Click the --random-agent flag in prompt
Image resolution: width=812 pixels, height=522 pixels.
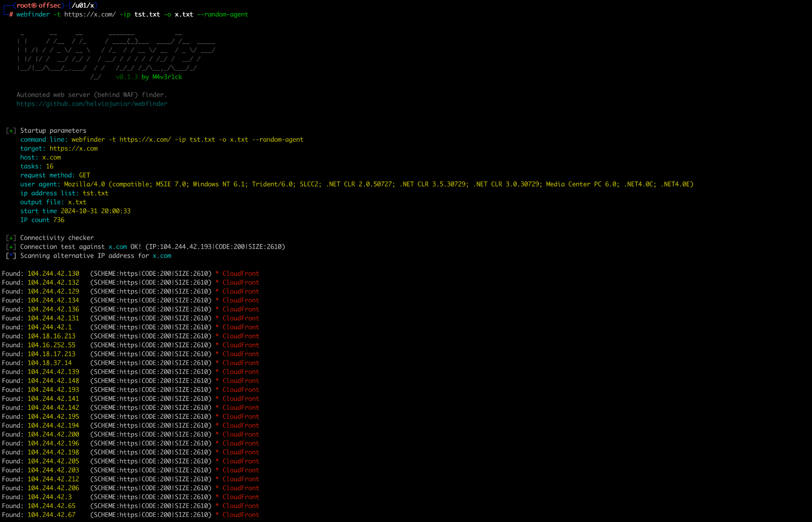pyautogui.click(x=222, y=14)
